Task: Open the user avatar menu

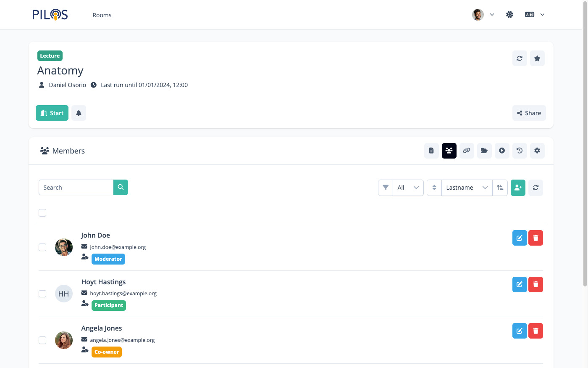Action: click(483, 15)
